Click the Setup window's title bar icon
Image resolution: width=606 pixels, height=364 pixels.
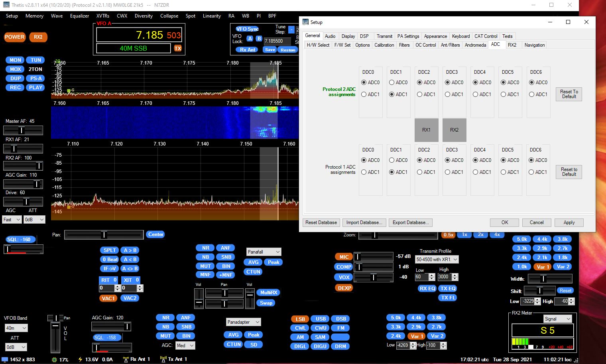click(x=305, y=22)
